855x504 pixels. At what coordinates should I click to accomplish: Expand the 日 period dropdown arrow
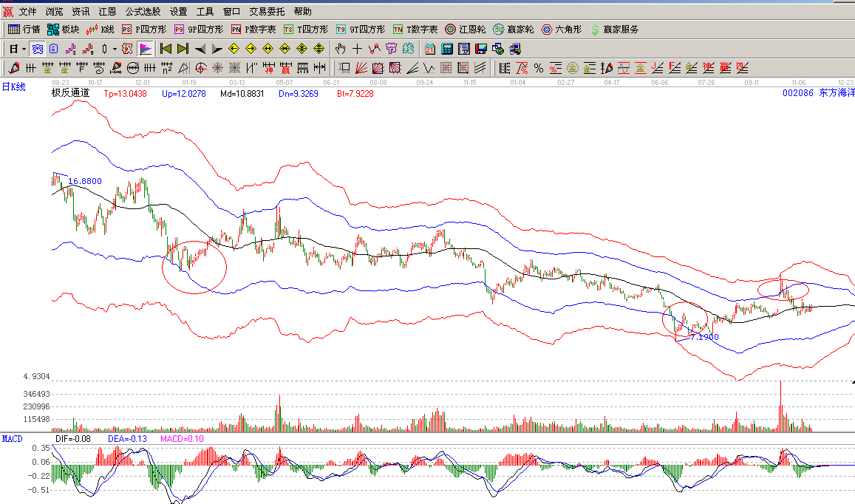24,49
